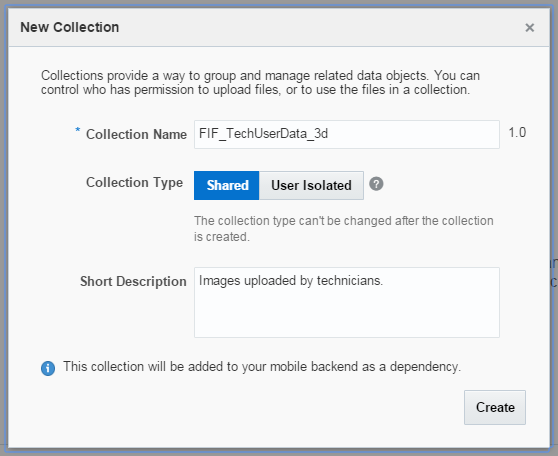Image resolution: width=558 pixels, height=456 pixels.
Task: Click the blue info icon
Action: [x=48, y=368]
